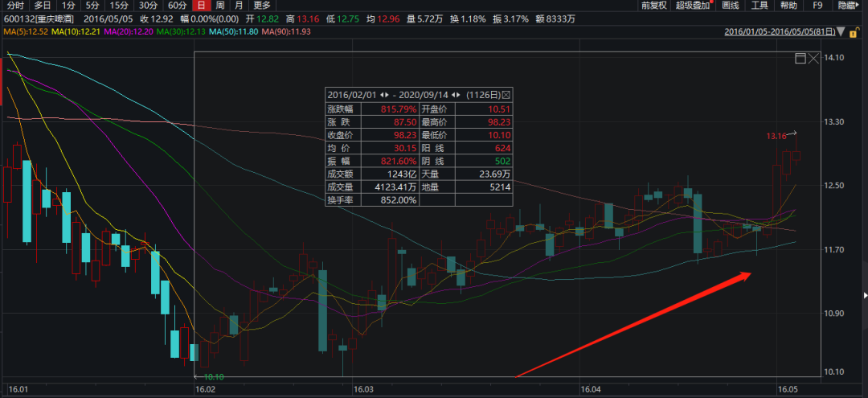Click the 2016/01/05-2016/05/05 date range link

(x=779, y=32)
